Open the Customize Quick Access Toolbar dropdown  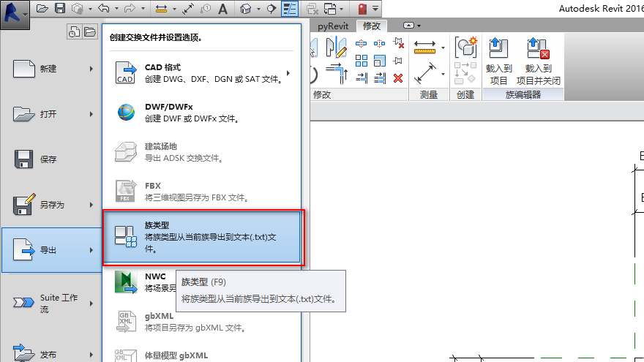[x=375, y=8]
